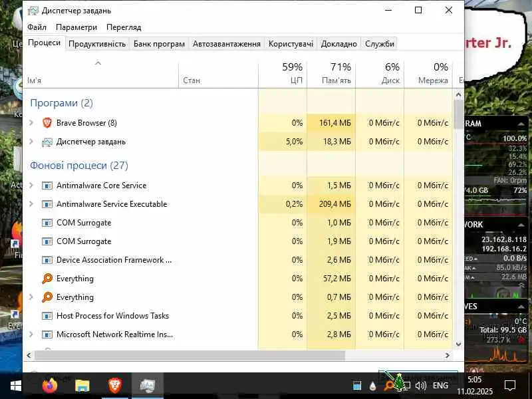Screen dimensions: 532x399
Task: Click the Device Association Framework process icon
Action: point(47,260)
